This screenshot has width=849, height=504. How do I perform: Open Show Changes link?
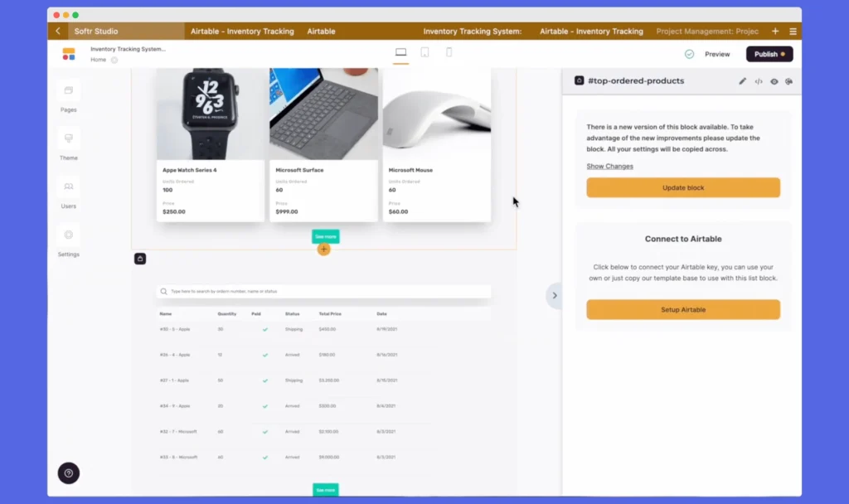tap(609, 166)
